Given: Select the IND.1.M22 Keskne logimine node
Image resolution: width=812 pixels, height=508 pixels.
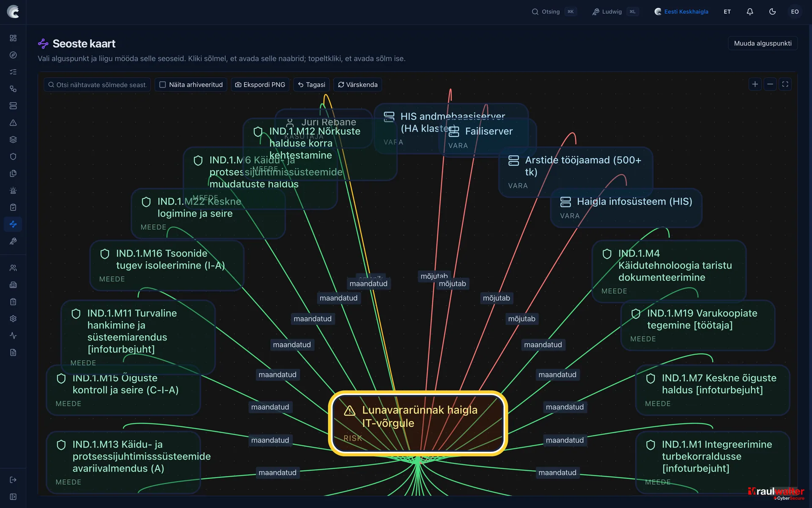Looking at the screenshot, I should tap(208, 214).
